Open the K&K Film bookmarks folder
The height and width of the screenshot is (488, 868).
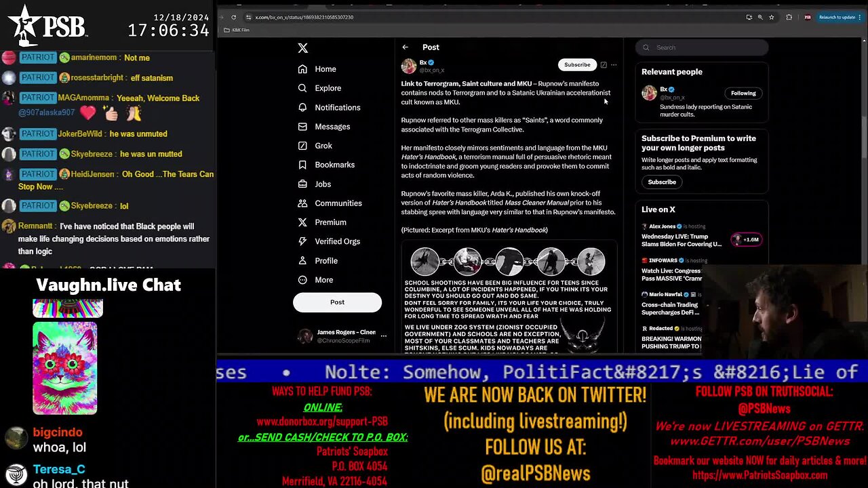coord(237,30)
